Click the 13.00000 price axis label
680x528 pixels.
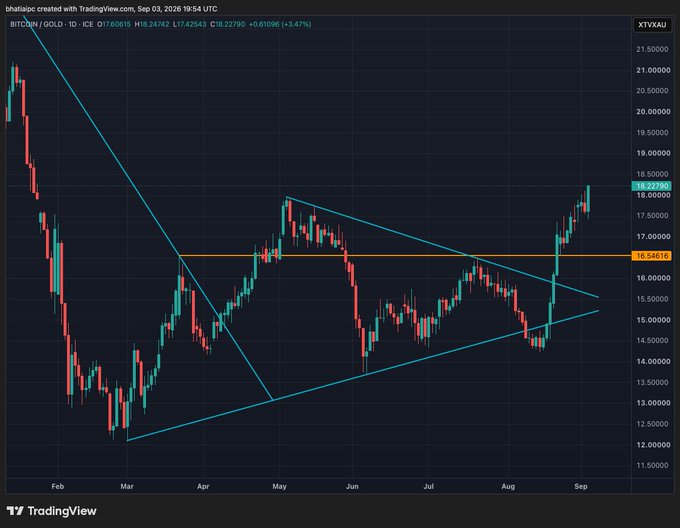click(x=652, y=403)
